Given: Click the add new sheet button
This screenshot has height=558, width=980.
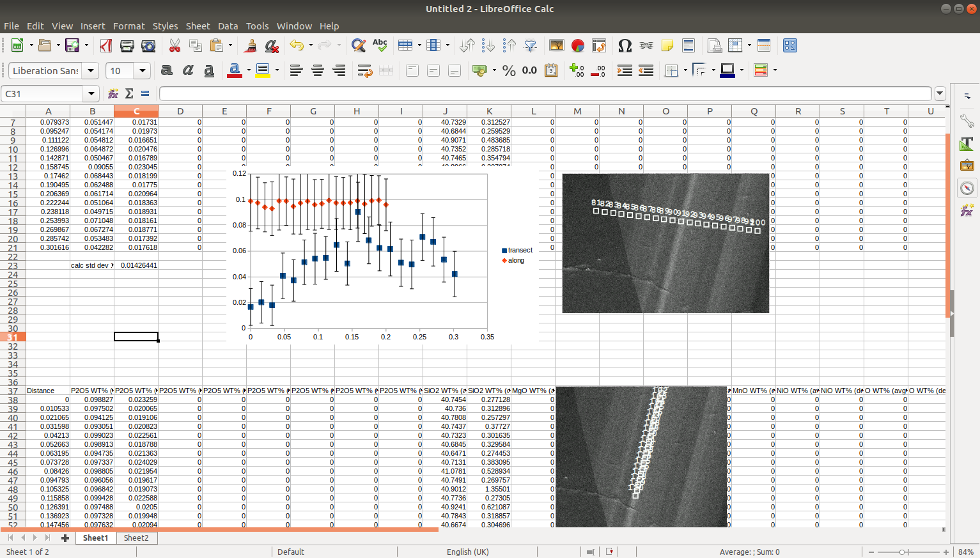Looking at the screenshot, I should pos(65,538).
